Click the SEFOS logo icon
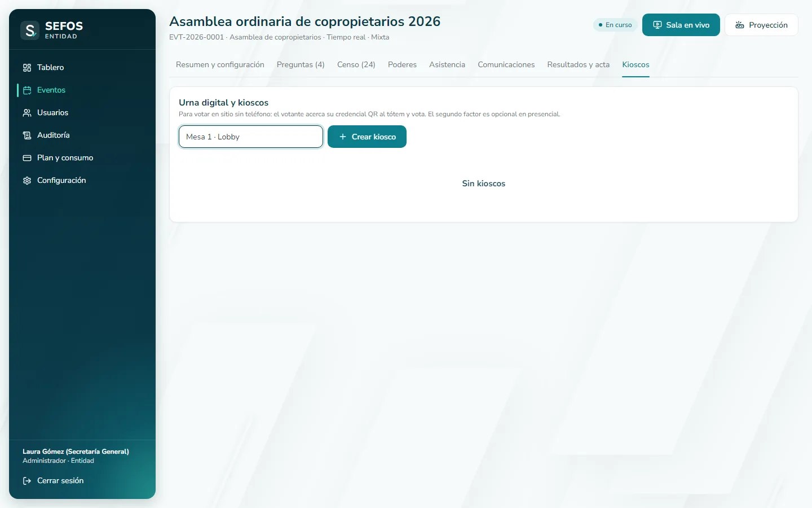Image resolution: width=812 pixels, height=508 pixels. click(30, 30)
